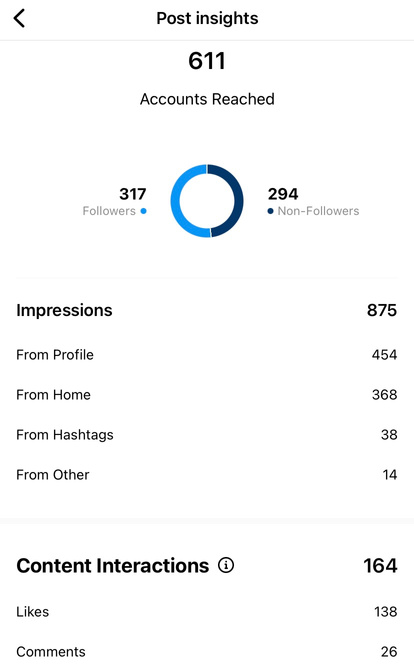Open Content Interactions info icon
This screenshot has width=414, height=672.
pos(226,565)
